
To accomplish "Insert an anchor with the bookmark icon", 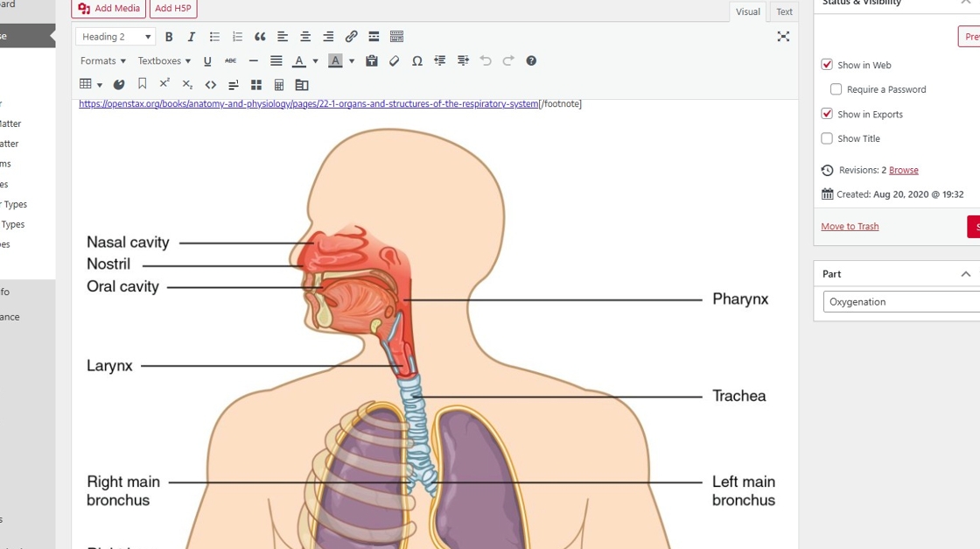I will click(142, 85).
